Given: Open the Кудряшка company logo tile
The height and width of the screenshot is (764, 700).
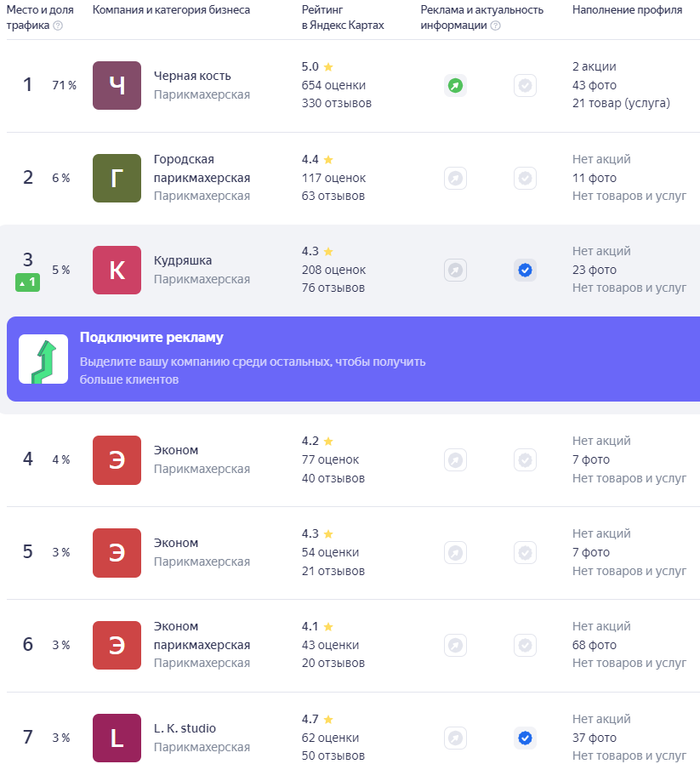Looking at the screenshot, I should tap(117, 270).
